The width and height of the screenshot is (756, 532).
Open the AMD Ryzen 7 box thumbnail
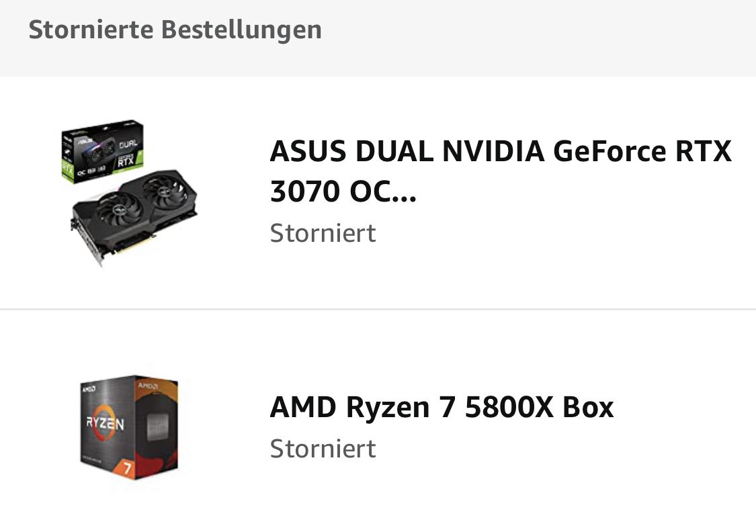[x=129, y=427]
